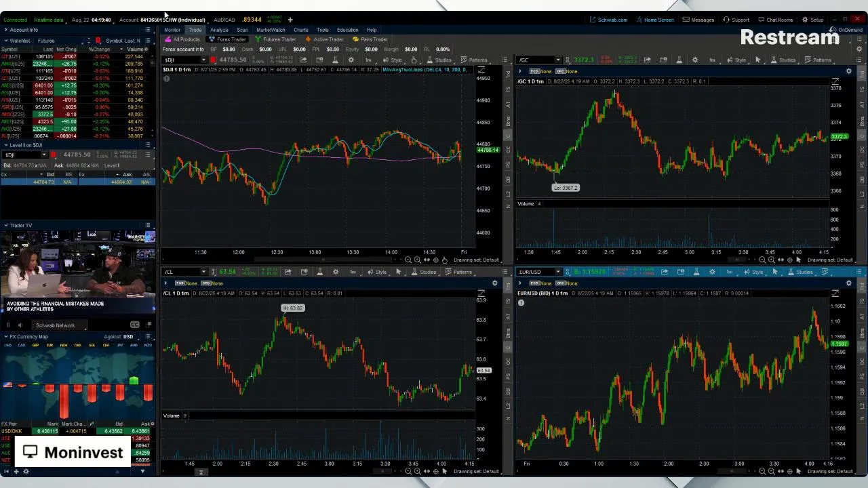Mute the Trader TV audio
This screenshot has width=868, height=488.
19,325
